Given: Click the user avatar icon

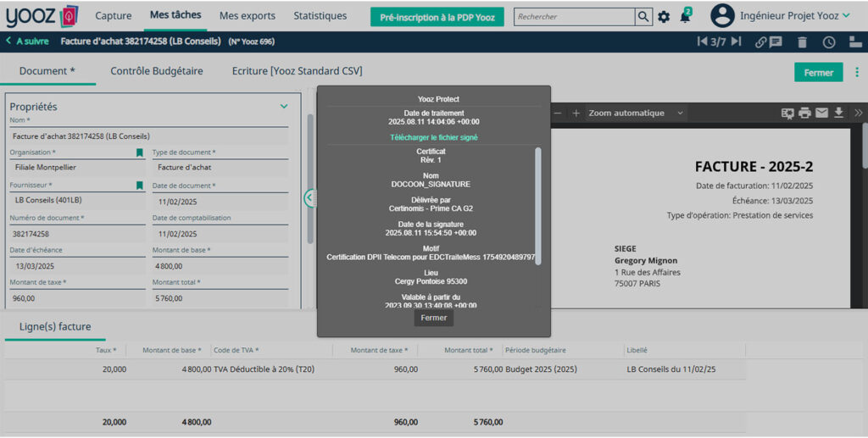Looking at the screenshot, I should pyautogui.click(x=722, y=15).
